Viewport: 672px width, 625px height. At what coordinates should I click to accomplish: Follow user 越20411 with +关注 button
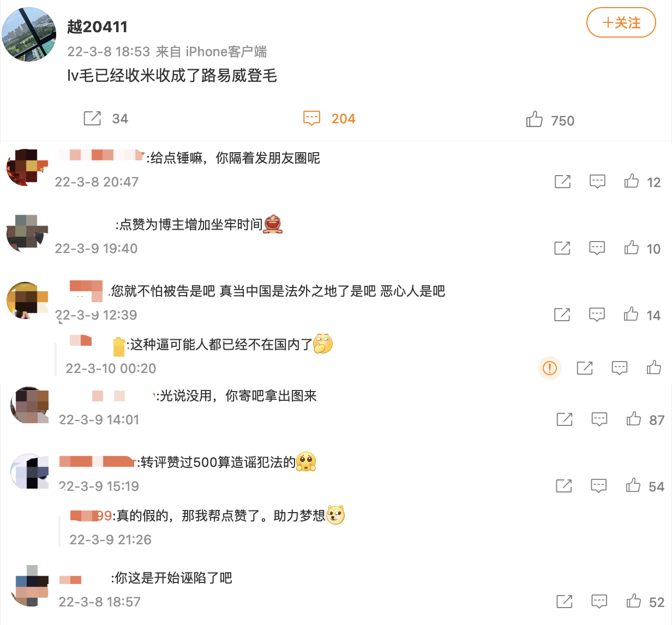tap(621, 22)
